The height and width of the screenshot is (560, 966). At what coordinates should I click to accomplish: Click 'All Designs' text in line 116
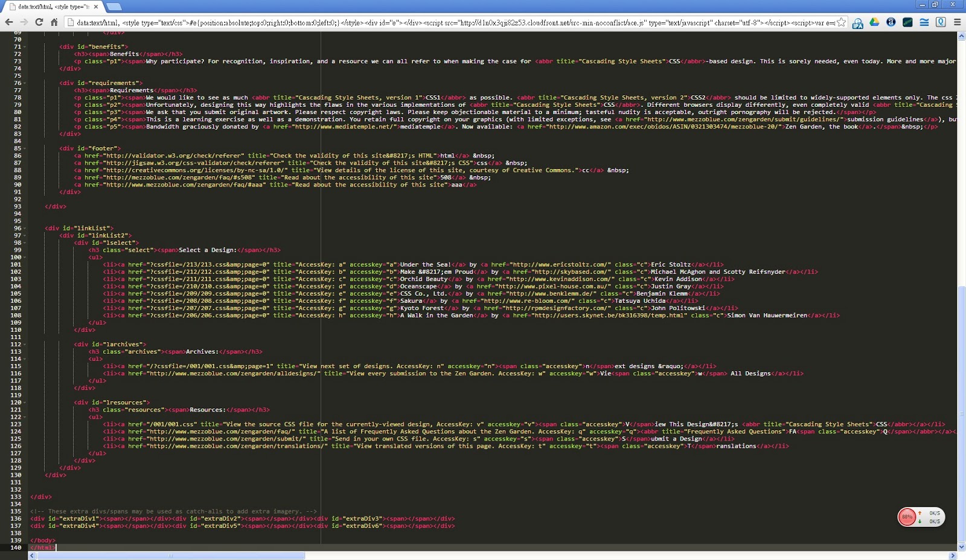point(750,374)
